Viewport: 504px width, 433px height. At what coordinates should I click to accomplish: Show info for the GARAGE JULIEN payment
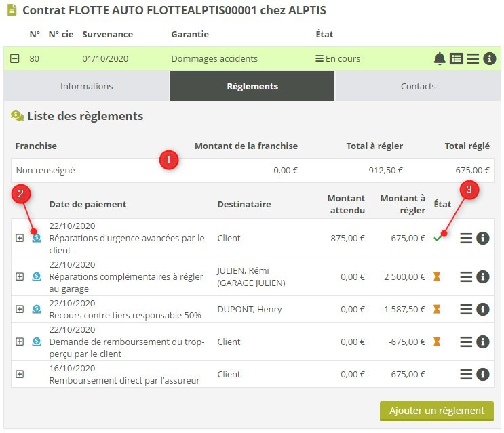(483, 276)
